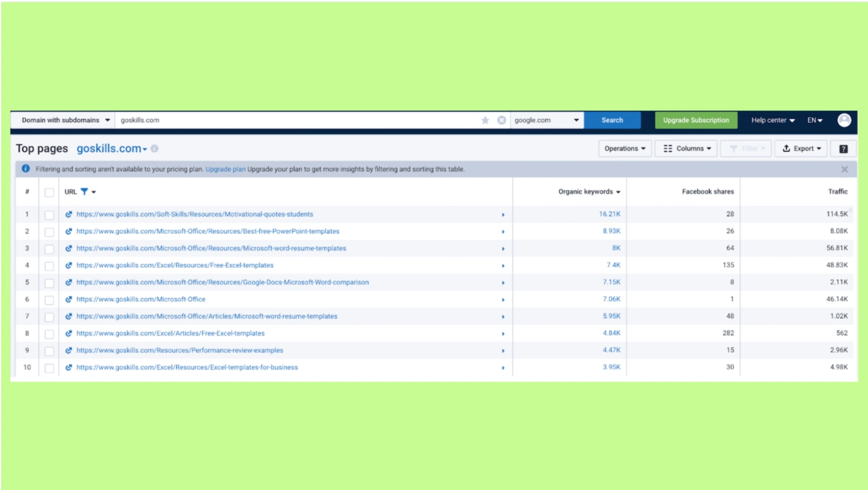This screenshot has height=490, width=868.
Task: Open external link icon for Google-Docs-Microsoft-Word-comparison row
Action: [69, 283]
